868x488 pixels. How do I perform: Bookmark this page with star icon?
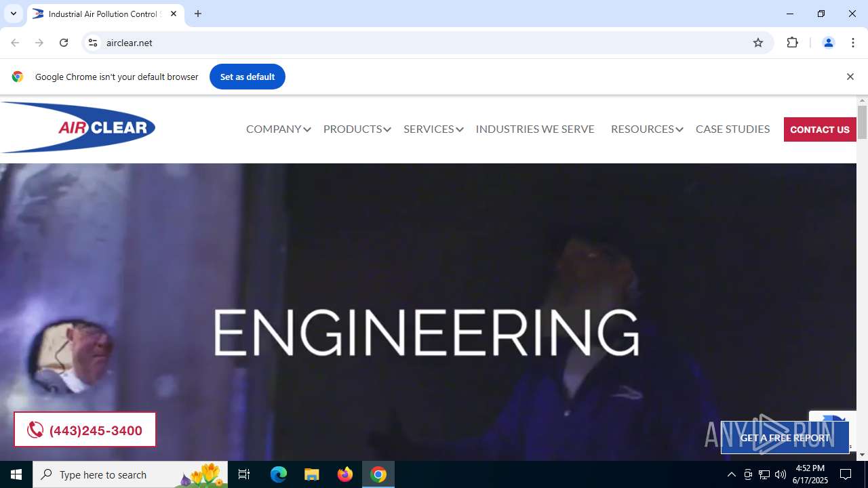coord(758,43)
